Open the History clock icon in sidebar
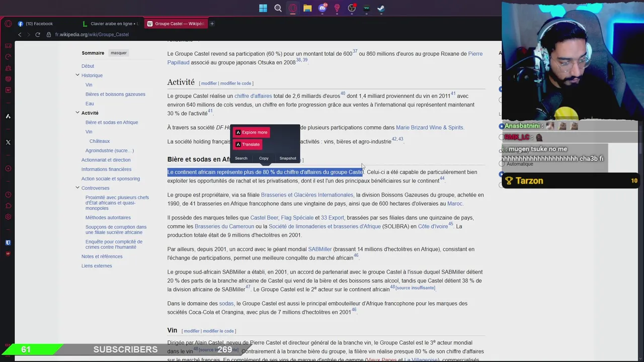This screenshot has height=362, width=644. click(x=8, y=195)
